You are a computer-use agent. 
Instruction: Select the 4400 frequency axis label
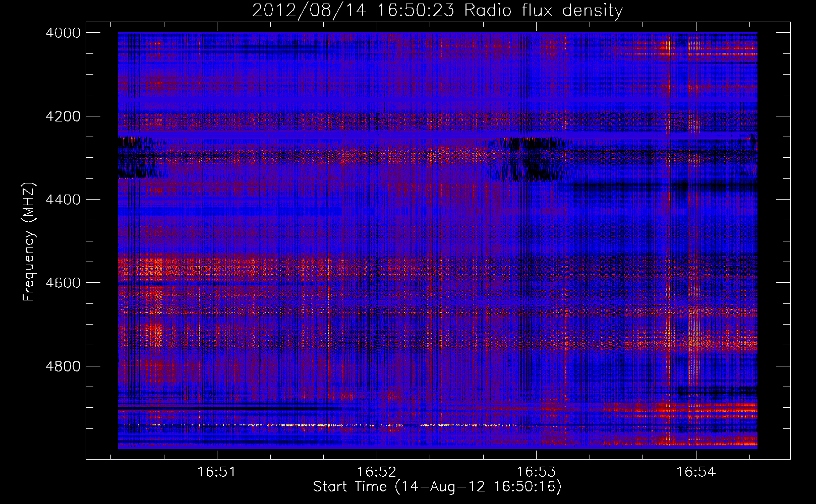pyautogui.click(x=63, y=200)
